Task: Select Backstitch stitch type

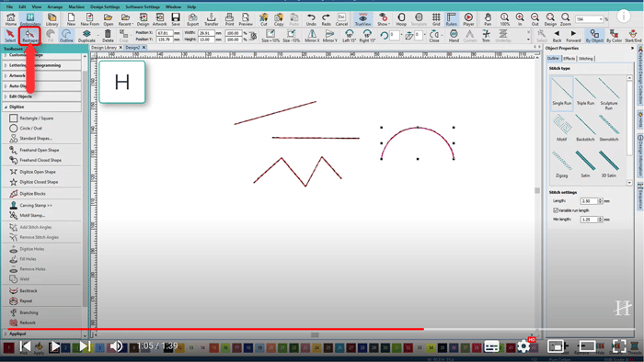Action: 585,128
